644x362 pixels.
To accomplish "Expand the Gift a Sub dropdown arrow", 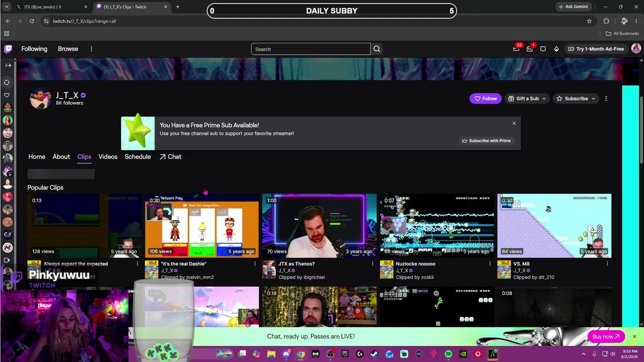I will click(x=544, y=99).
